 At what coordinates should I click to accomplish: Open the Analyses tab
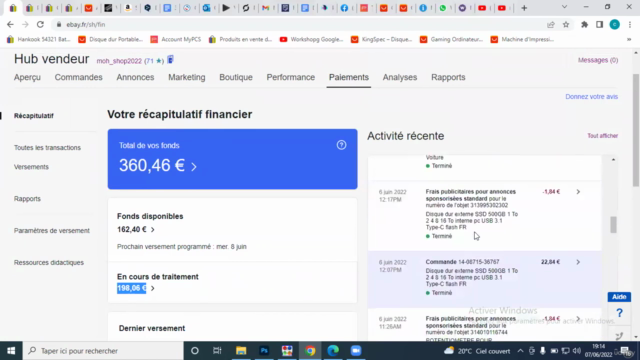[400, 77]
